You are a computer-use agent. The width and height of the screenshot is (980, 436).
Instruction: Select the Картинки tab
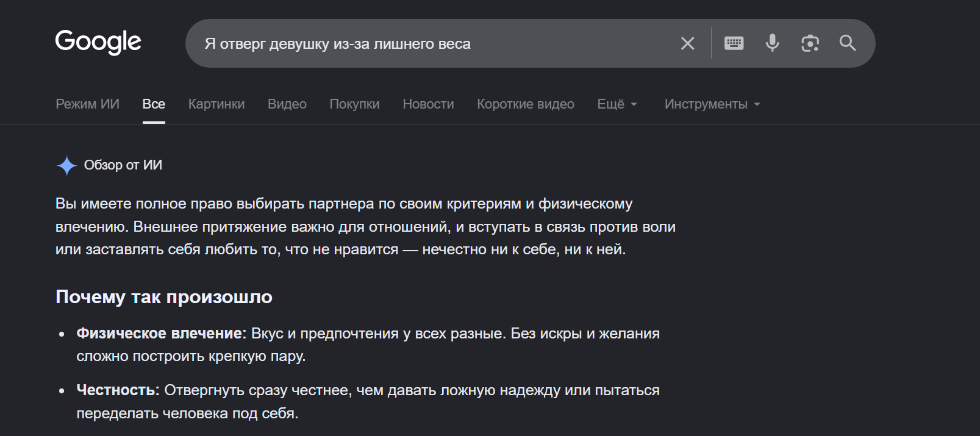point(216,104)
